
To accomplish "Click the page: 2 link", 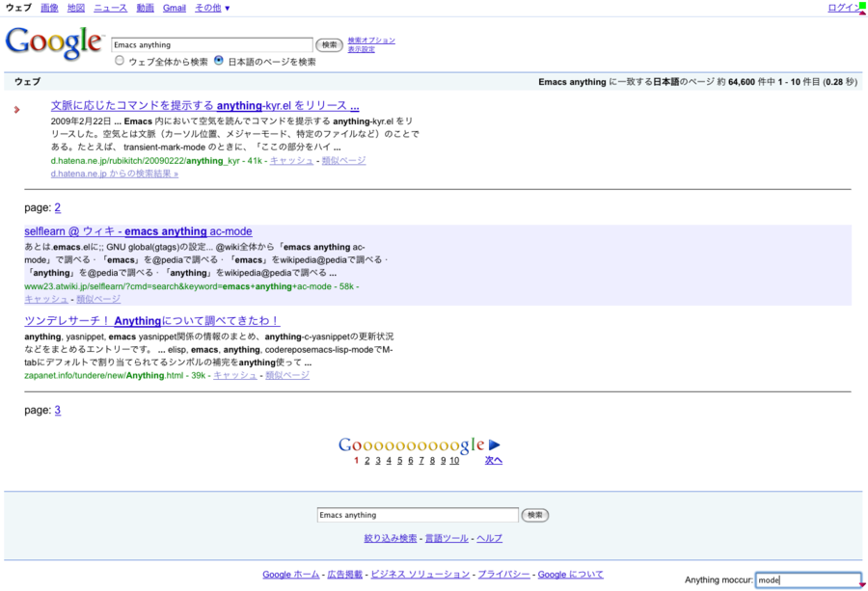I will 58,207.
